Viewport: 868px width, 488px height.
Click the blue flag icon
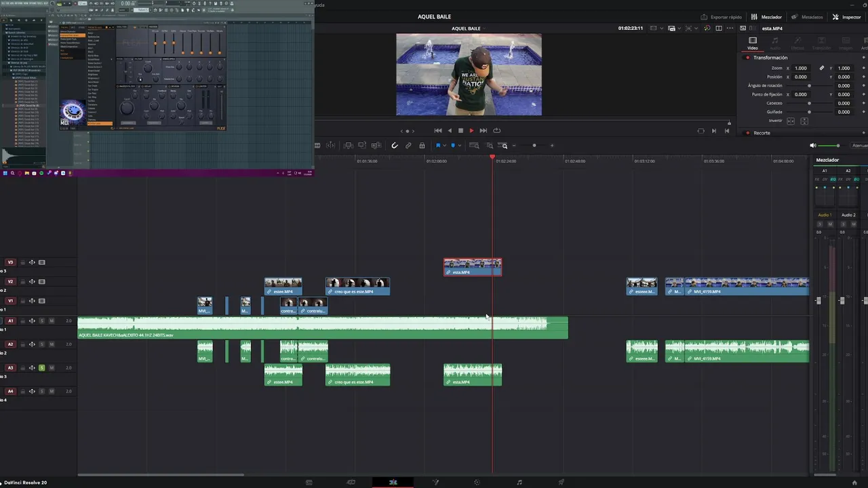tap(438, 145)
